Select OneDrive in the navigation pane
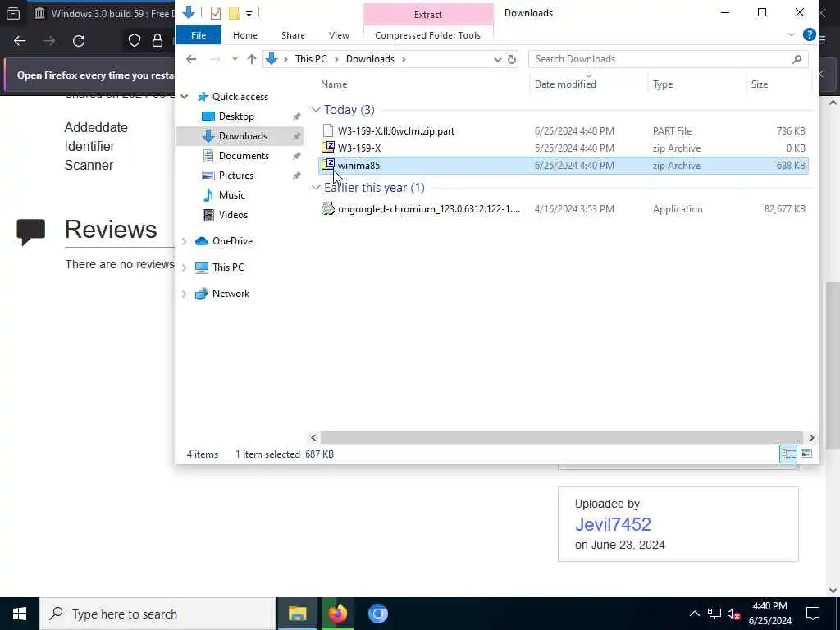Image resolution: width=840 pixels, height=630 pixels. point(232,241)
